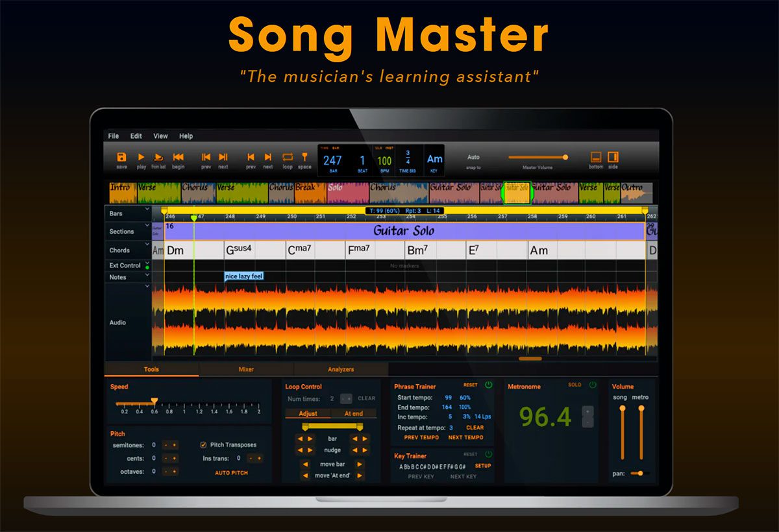The image size is (779, 532).
Task: Open Key Trainer SETUP
Action: (483, 466)
